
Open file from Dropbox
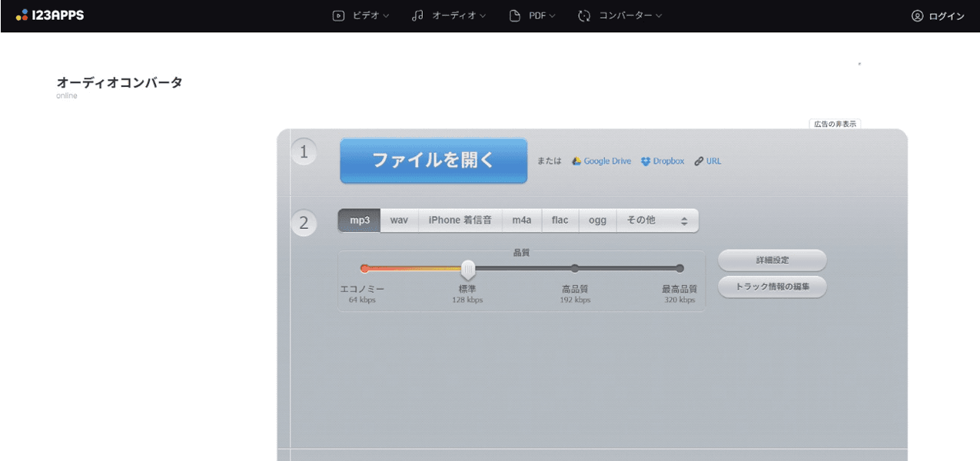663,161
